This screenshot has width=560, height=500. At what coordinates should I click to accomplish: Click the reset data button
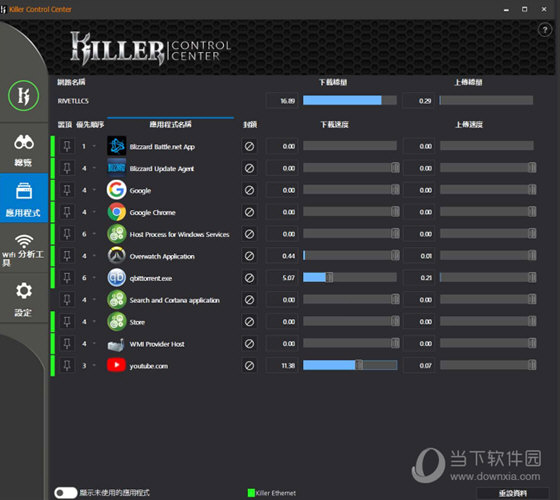512,493
